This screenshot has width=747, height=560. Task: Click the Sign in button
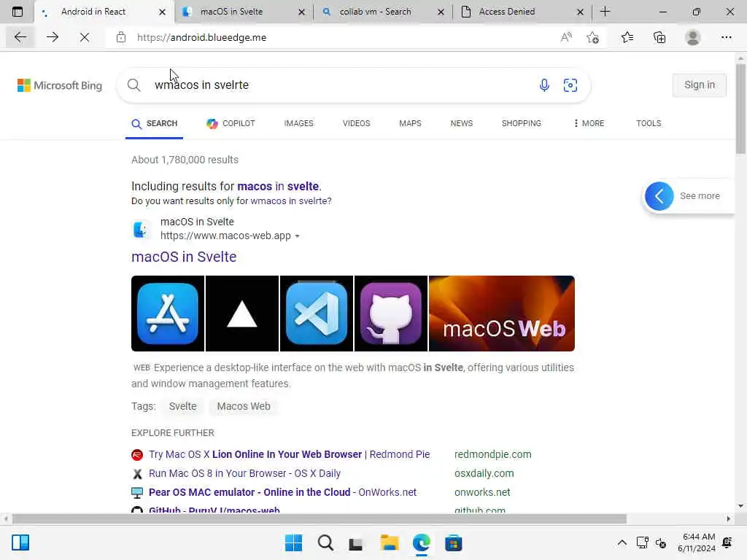coord(700,85)
